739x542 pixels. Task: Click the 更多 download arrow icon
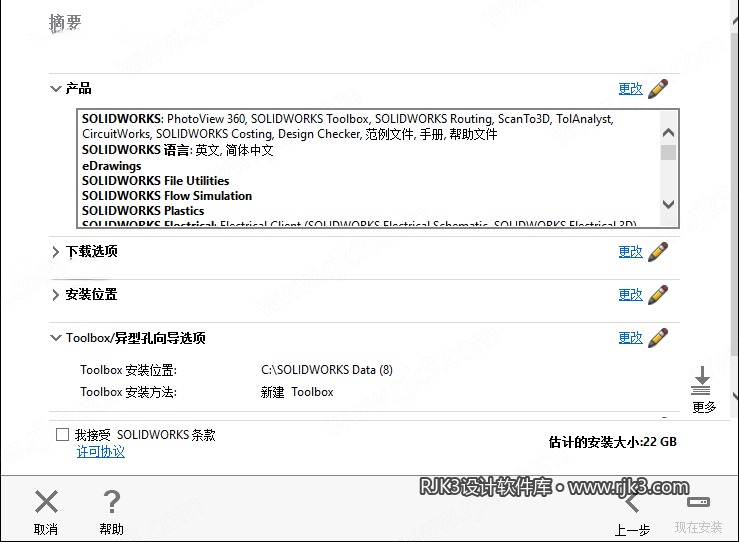(x=701, y=380)
